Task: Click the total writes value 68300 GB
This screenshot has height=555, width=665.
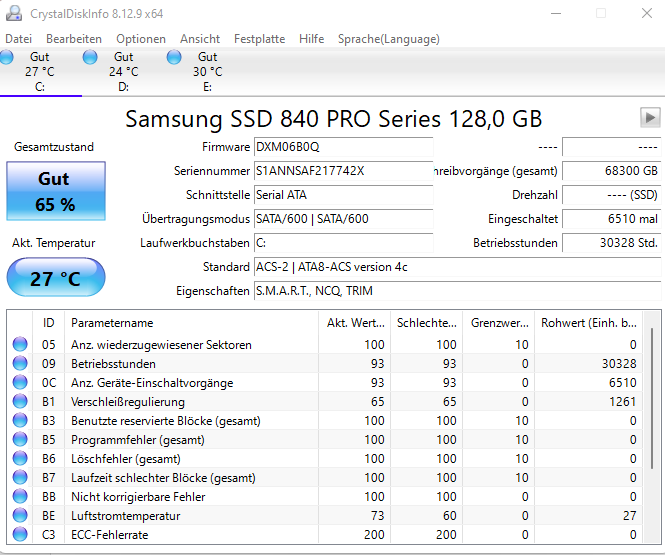Action: click(x=611, y=171)
